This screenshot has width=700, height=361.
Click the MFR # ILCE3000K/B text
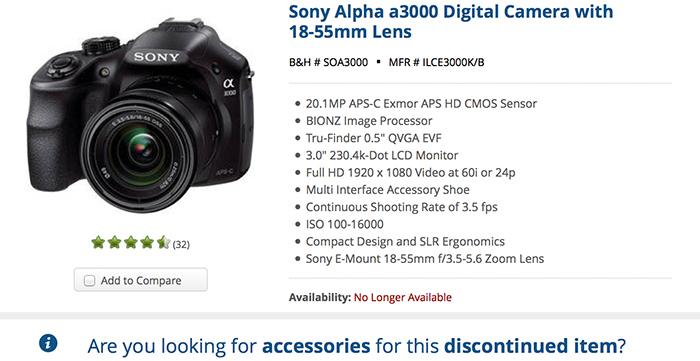[436, 62]
